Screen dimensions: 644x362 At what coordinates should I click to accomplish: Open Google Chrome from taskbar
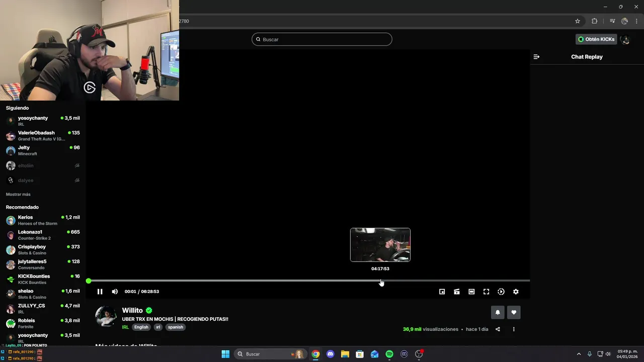[x=315, y=354]
